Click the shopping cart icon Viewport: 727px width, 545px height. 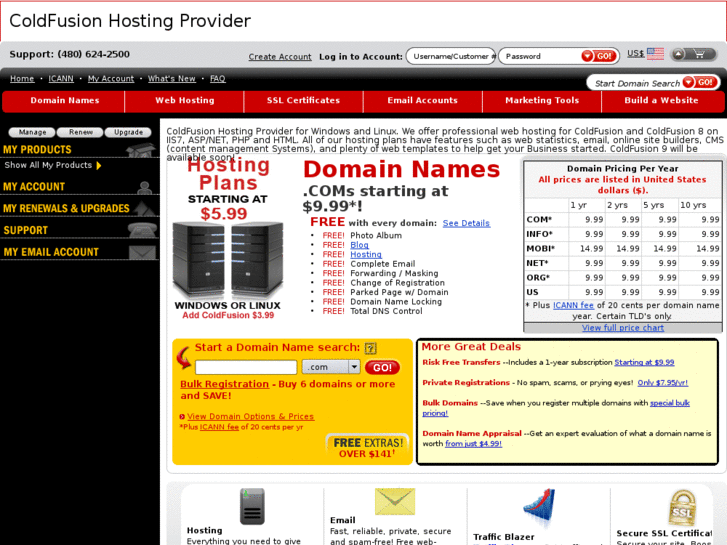click(x=699, y=54)
